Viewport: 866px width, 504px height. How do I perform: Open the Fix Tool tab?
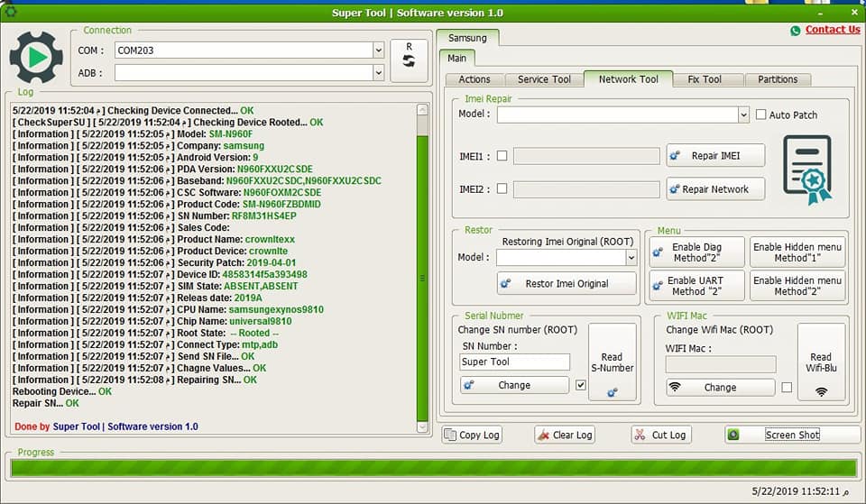pyautogui.click(x=705, y=79)
